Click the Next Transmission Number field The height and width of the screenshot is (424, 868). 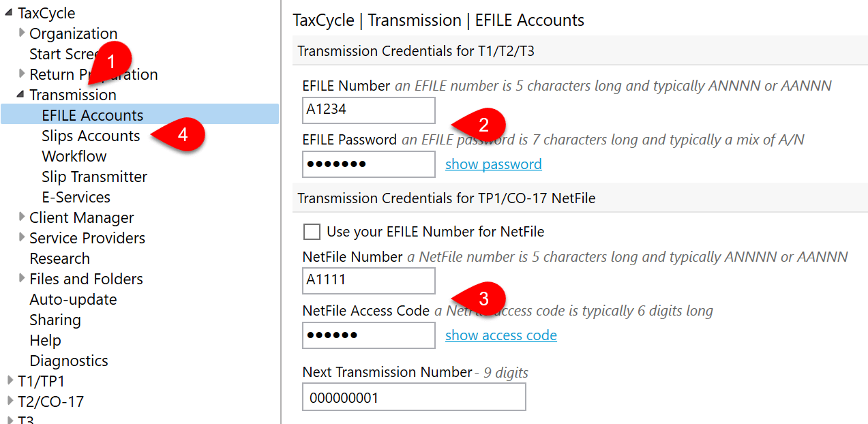point(413,397)
